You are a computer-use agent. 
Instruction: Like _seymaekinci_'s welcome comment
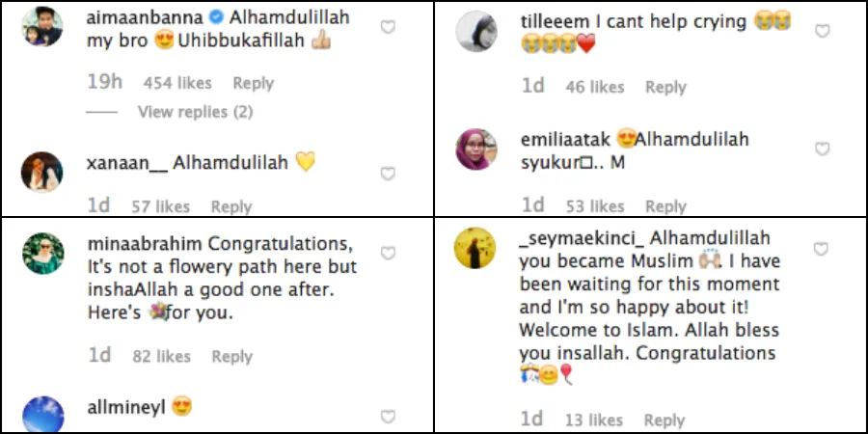tap(822, 250)
